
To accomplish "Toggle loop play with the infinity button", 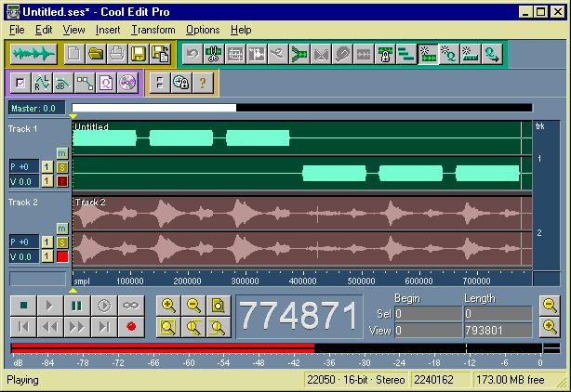I will (131, 306).
